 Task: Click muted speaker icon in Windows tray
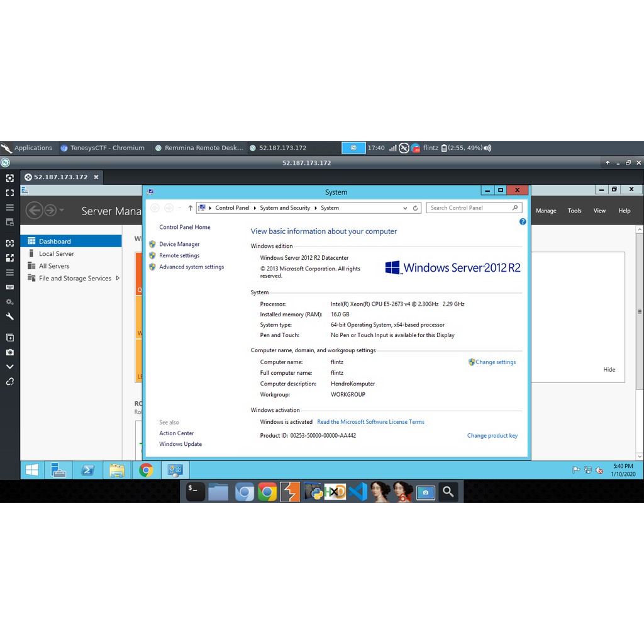[599, 470]
